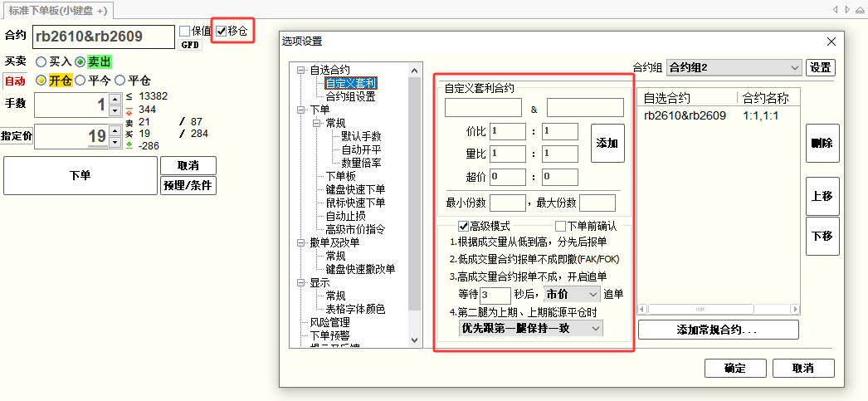Click 设置 button beside 合约组

[x=821, y=68]
